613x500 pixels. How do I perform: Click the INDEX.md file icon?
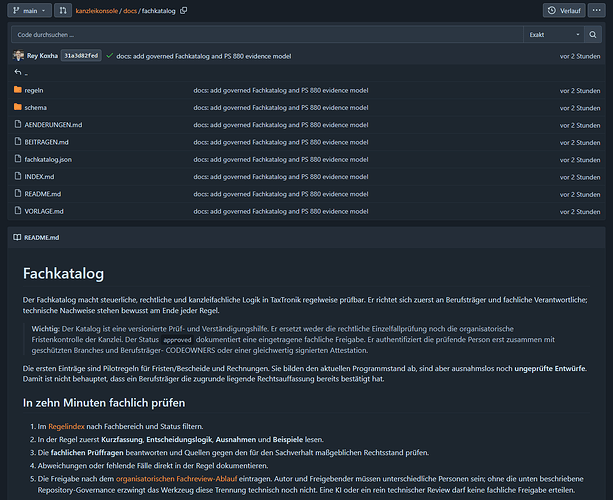(x=18, y=176)
